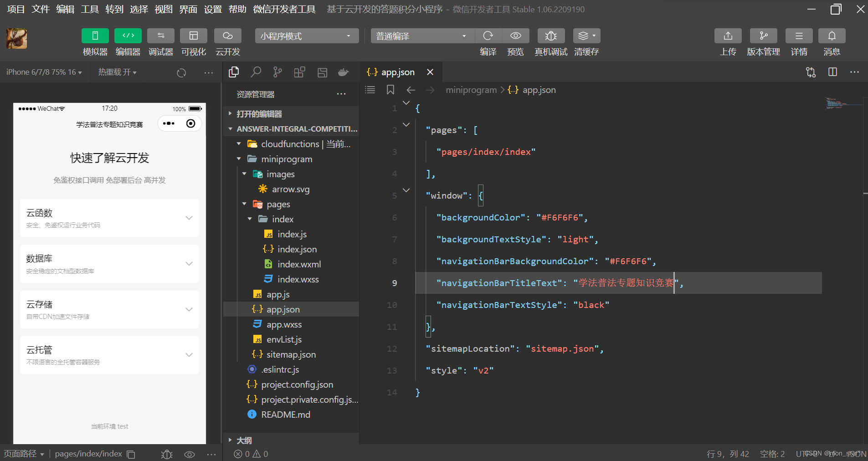The height and width of the screenshot is (461, 868).
Task: Open the hot reload (热重载) dropdown
Action: [117, 72]
